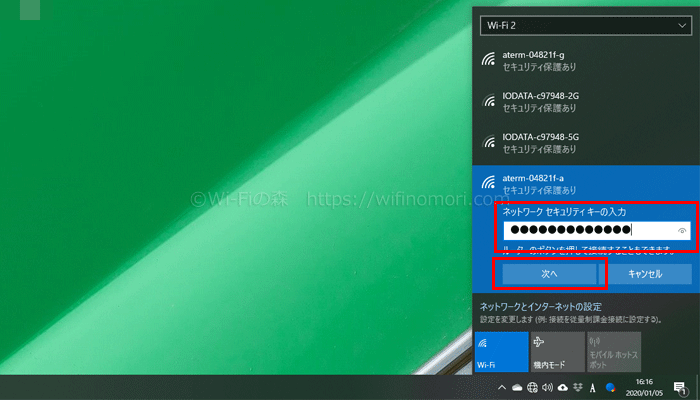Viewport: 700px width, 400px height.
Task: Select the IODATA-c97948-2G network
Action: (x=586, y=102)
